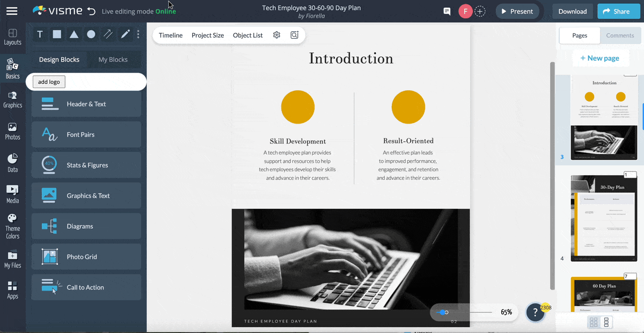Open the Graphics panel in the sidebar
Image resolution: width=644 pixels, height=333 pixels.
[x=12, y=99]
